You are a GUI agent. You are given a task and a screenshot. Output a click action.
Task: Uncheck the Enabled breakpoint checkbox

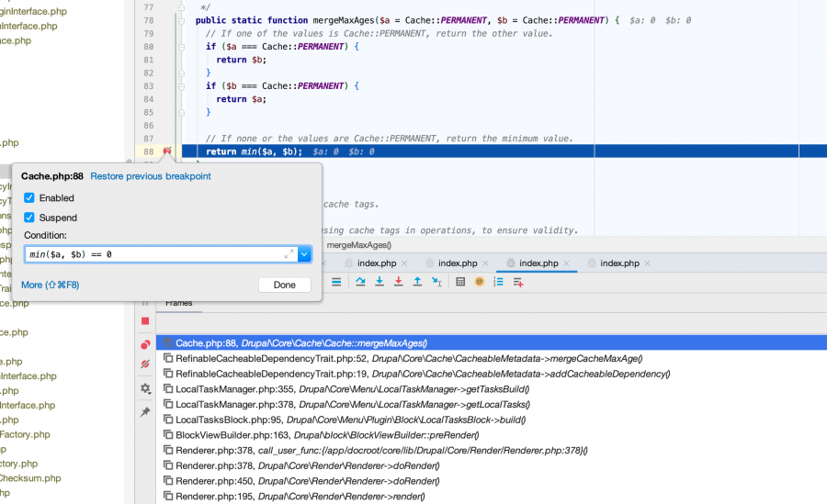(x=29, y=197)
